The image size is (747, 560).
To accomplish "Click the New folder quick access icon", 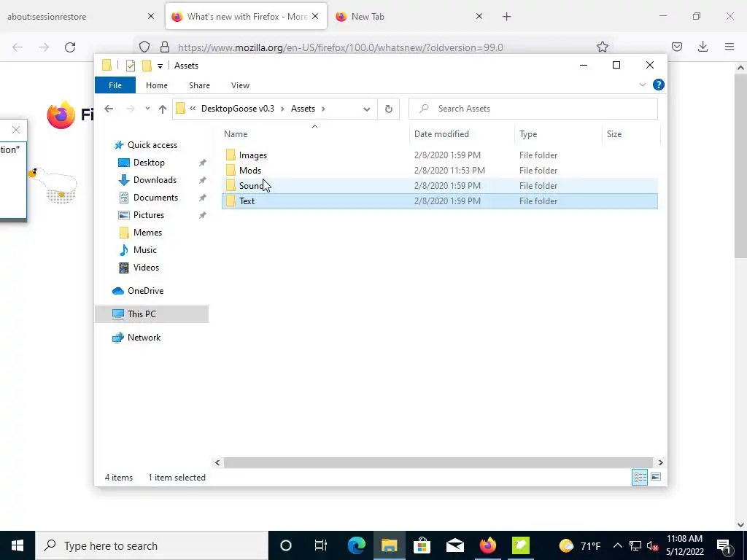I will (x=147, y=66).
